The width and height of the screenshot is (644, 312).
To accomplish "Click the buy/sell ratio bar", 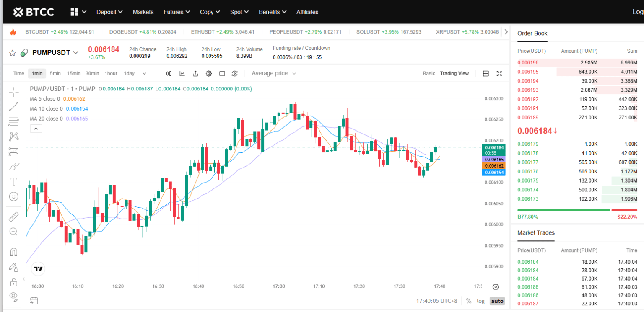I will (x=577, y=210).
